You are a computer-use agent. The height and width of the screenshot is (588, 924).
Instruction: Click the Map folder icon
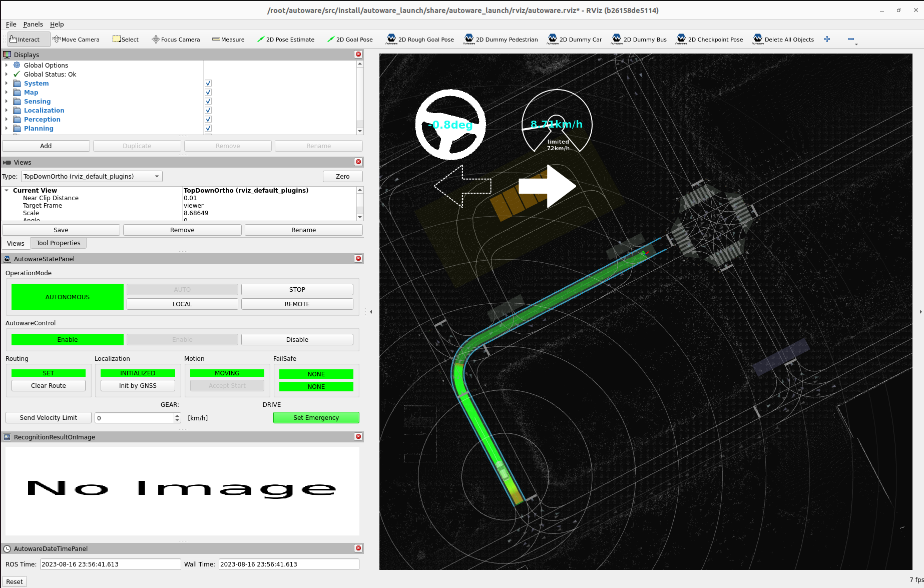(17, 92)
